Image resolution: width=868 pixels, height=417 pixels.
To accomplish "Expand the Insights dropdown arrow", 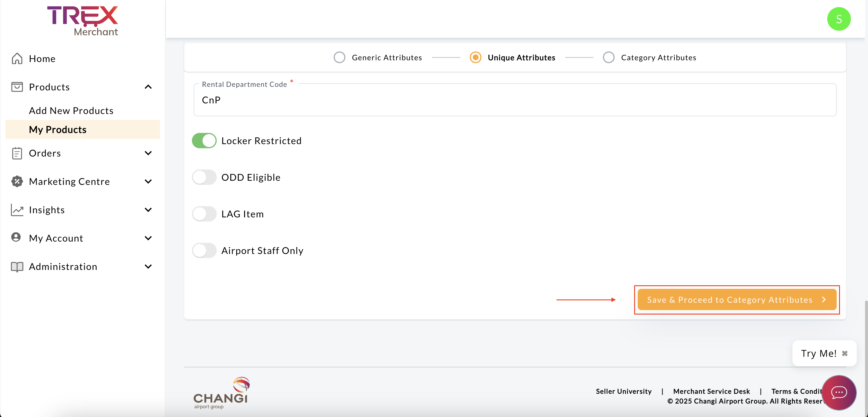I will [x=148, y=210].
